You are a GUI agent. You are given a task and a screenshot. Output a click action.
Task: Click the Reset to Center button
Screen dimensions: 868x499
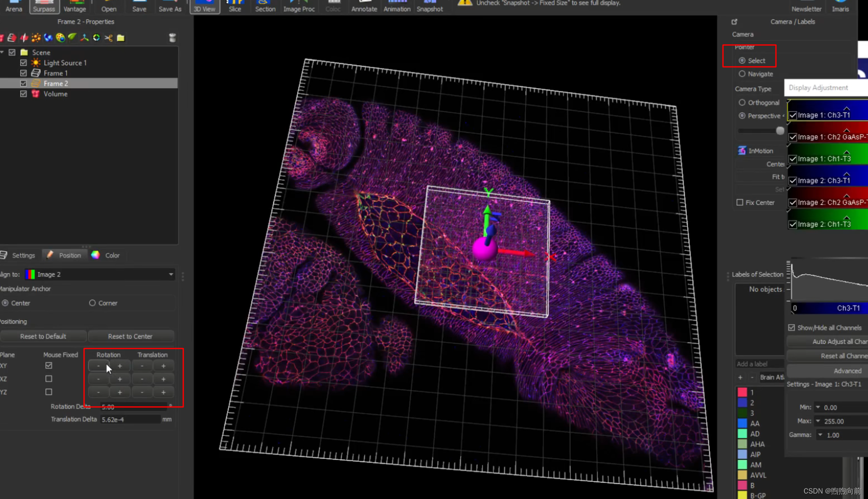[130, 336]
